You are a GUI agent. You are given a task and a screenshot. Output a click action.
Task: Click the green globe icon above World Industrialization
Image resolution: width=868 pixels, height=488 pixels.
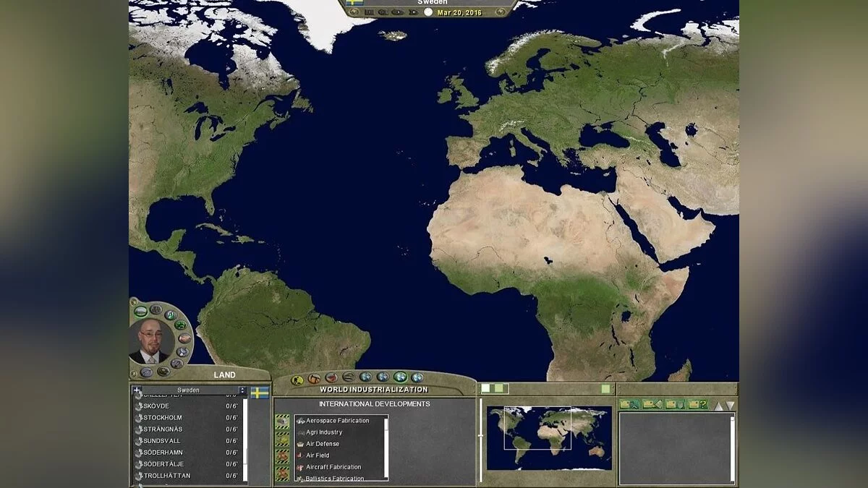(399, 377)
